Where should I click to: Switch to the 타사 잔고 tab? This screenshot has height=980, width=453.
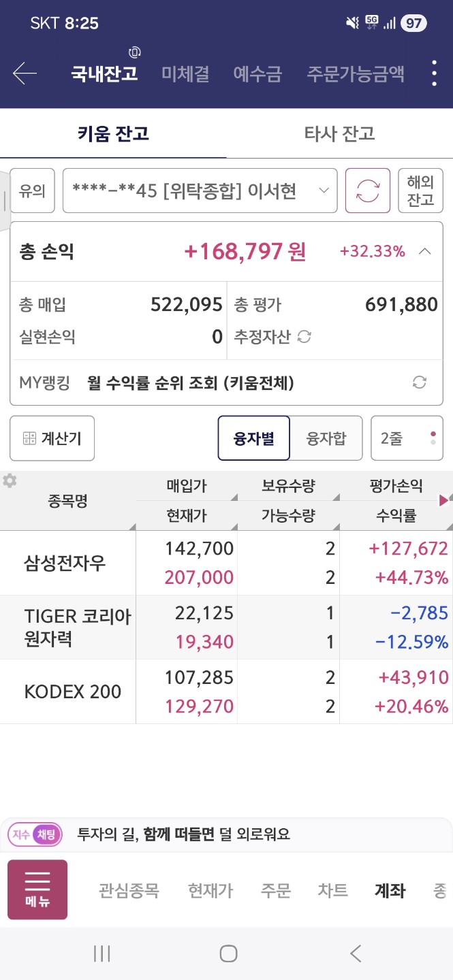(339, 133)
